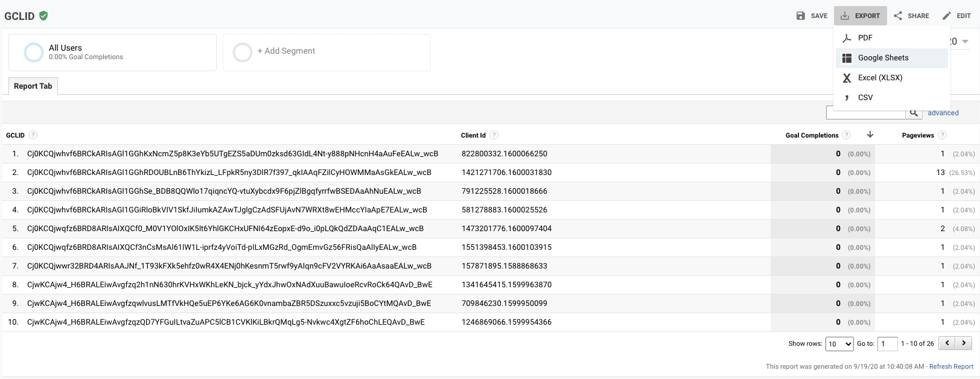
Task: Choose PDF from export menu
Action: (x=865, y=38)
